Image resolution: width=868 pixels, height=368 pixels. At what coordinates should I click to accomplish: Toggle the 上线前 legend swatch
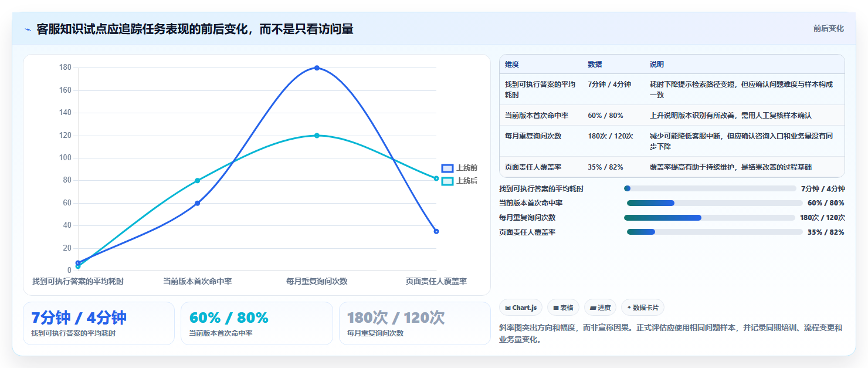point(447,168)
